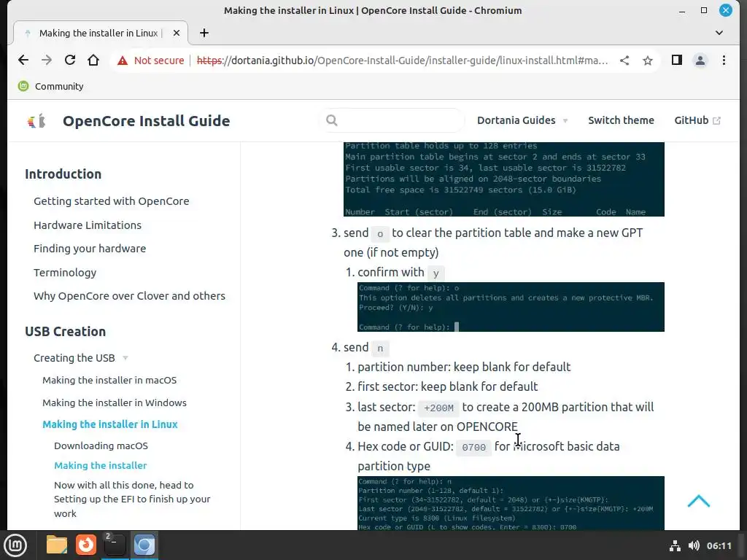747x560 pixels.
Task: Launch Firefox from the taskbar
Action: click(x=86, y=545)
